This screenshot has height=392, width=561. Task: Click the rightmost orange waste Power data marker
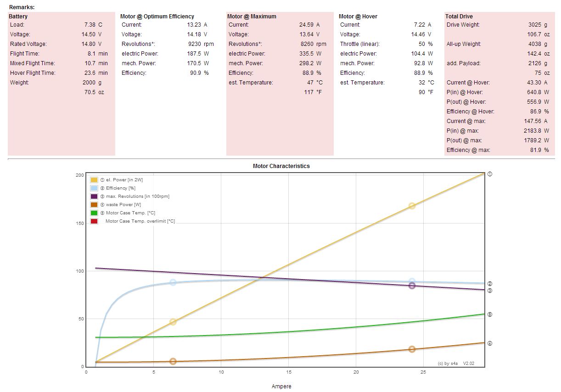412,349
